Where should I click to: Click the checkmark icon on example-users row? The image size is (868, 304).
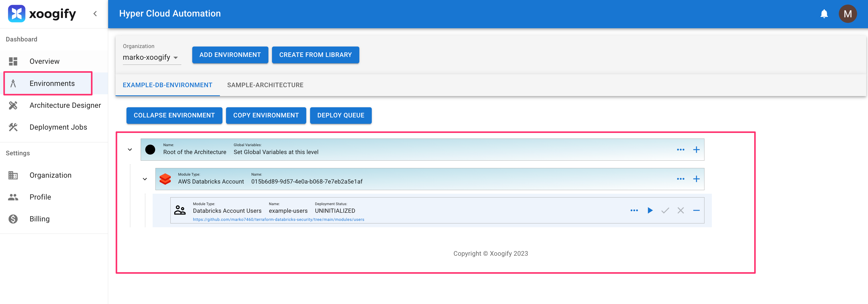tap(665, 210)
